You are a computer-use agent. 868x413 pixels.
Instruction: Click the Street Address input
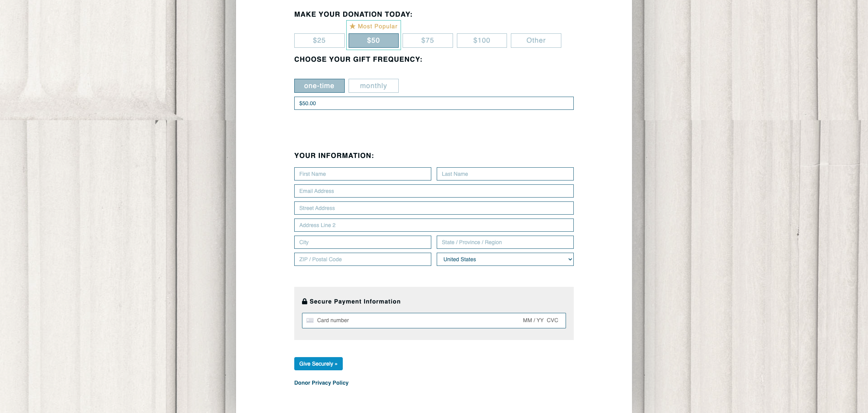434,208
